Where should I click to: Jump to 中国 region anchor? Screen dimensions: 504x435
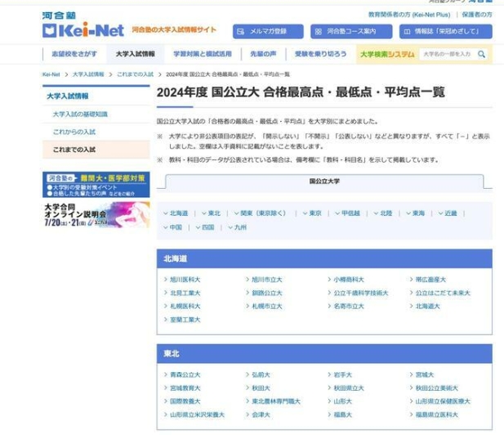172,227
